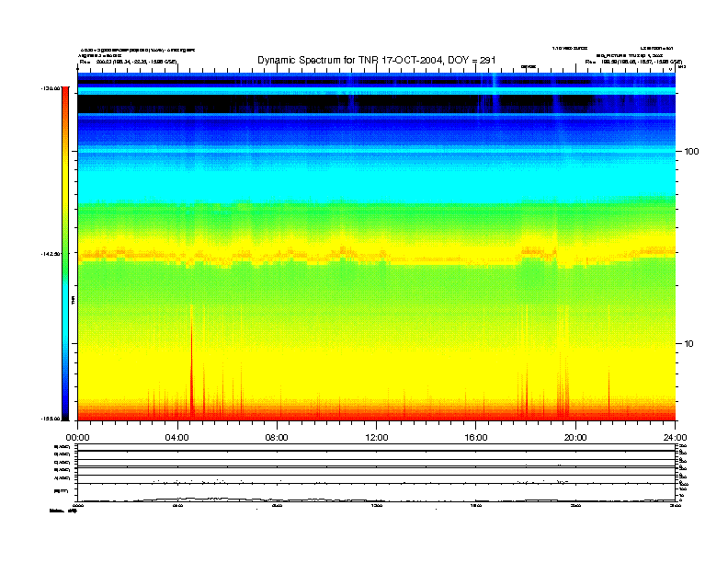Click the 12:00 time axis label

[x=377, y=438]
